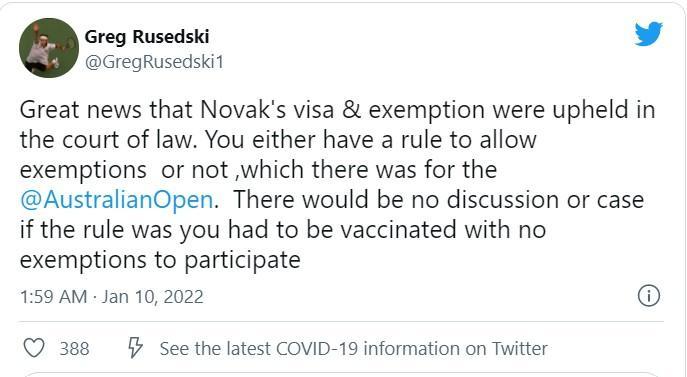Screen dimensions: 687x377
Task: Click the phrase exemptions to participate
Action: coord(160,260)
